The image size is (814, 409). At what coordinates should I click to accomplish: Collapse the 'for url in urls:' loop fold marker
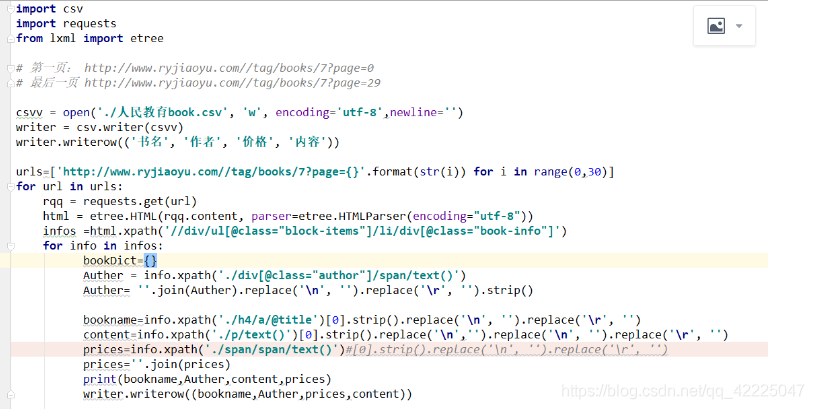pyautogui.click(x=10, y=186)
